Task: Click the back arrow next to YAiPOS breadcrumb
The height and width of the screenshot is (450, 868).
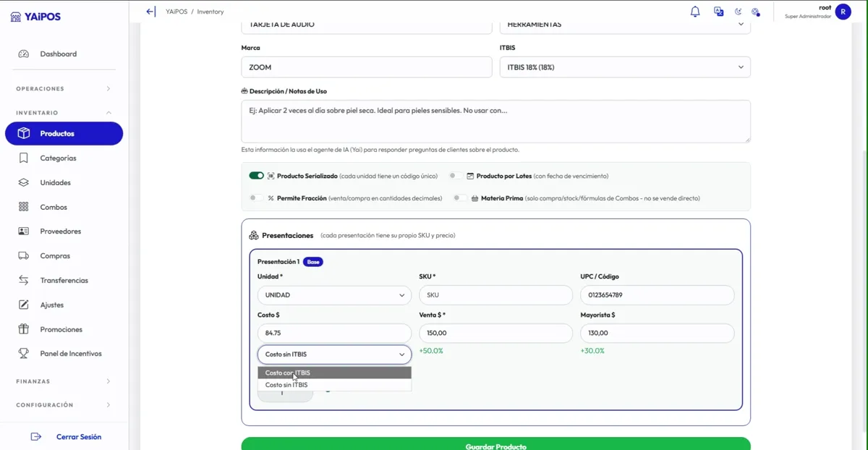Action: pos(150,12)
